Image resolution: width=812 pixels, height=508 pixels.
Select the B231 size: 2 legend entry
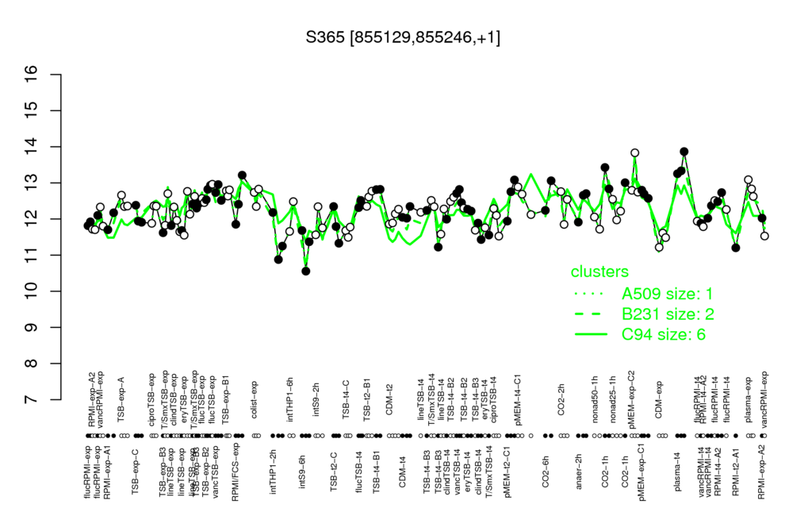pyautogui.click(x=668, y=314)
